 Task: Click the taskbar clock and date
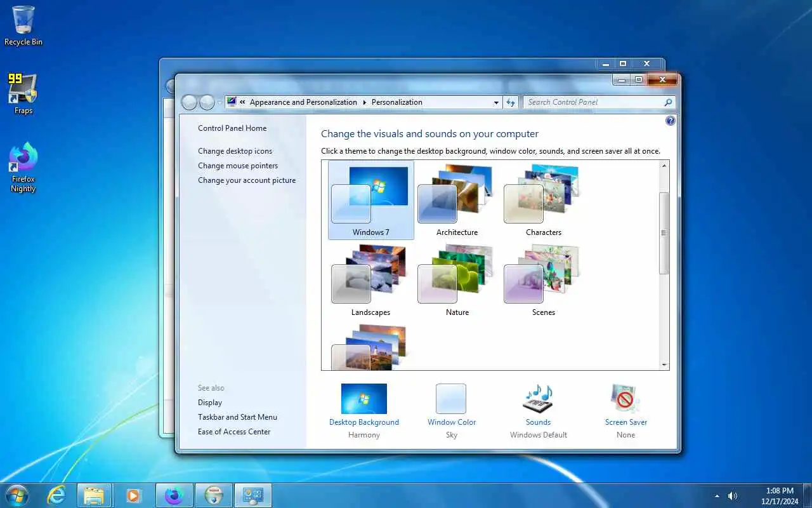click(780, 496)
